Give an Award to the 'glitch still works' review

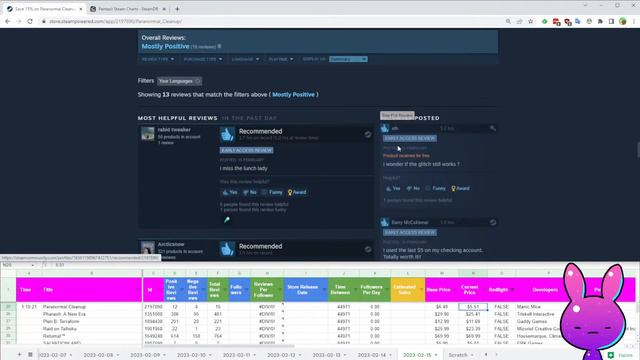coord(460,189)
